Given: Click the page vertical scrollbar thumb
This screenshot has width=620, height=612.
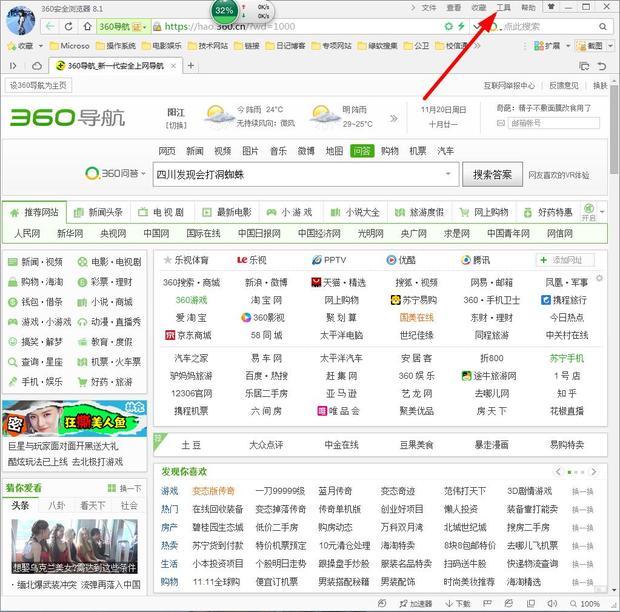Looking at the screenshot, I should [614, 128].
